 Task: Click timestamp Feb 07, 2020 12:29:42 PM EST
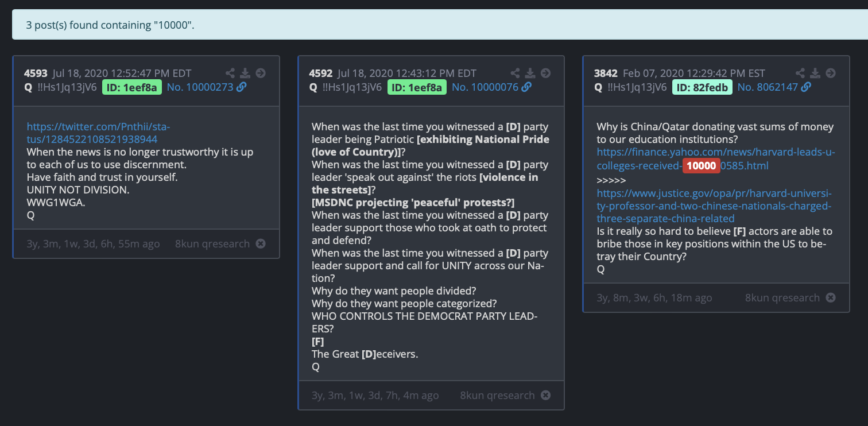pos(694,73)
